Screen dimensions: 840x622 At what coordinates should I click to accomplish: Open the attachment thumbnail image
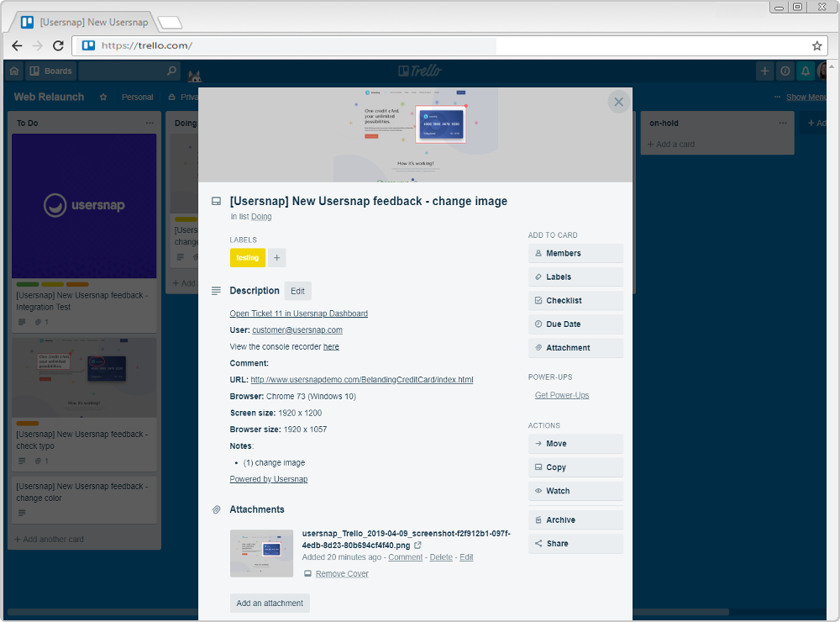click(261, 553)
